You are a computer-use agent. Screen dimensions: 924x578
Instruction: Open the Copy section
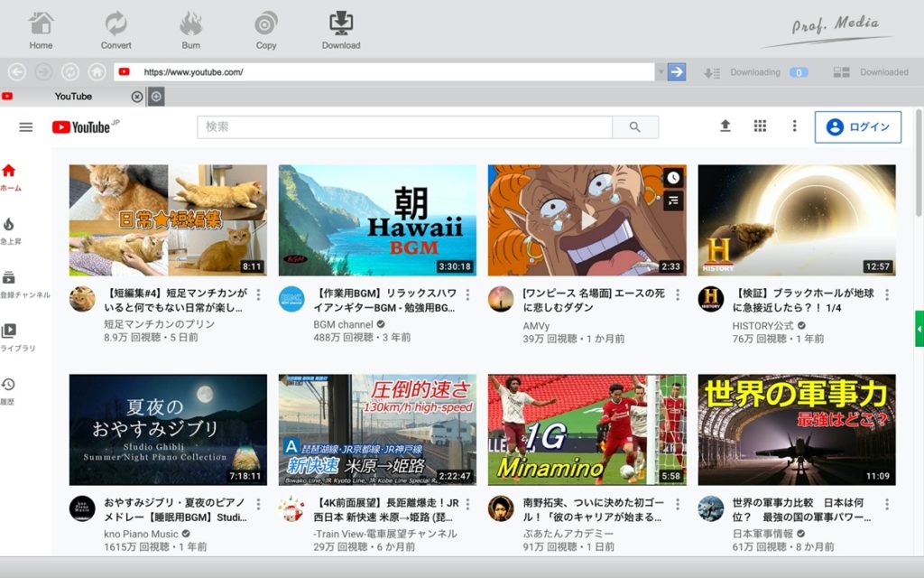(x=266, y=30)
